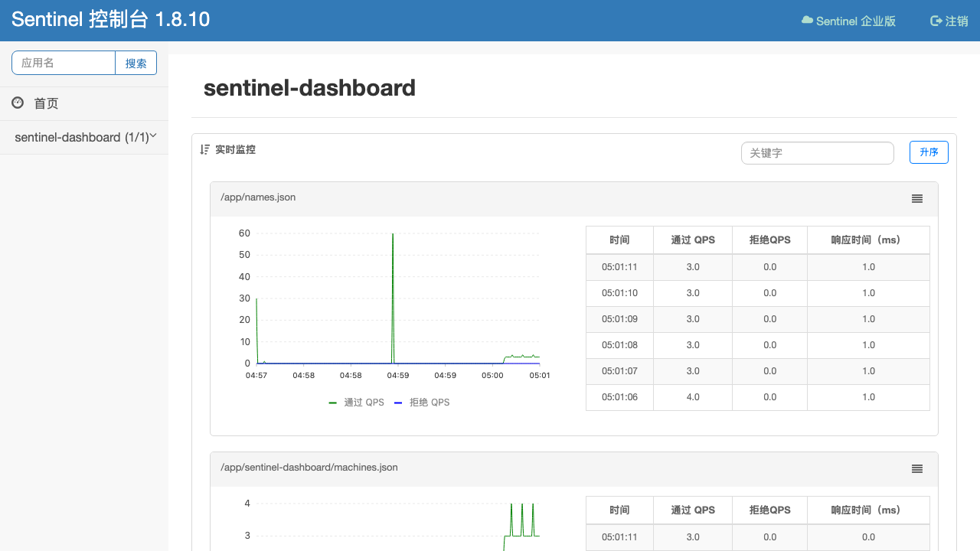Viewport: 980px width, 551px height.
Task: Expand the sentinel-dashboard (1/1) chevron
Action: [153, 136]
